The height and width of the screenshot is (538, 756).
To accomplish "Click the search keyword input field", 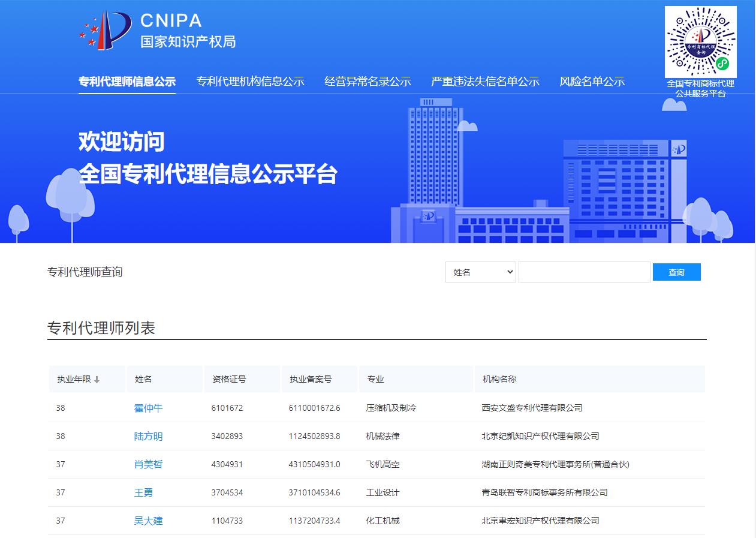I will point(584,272).
